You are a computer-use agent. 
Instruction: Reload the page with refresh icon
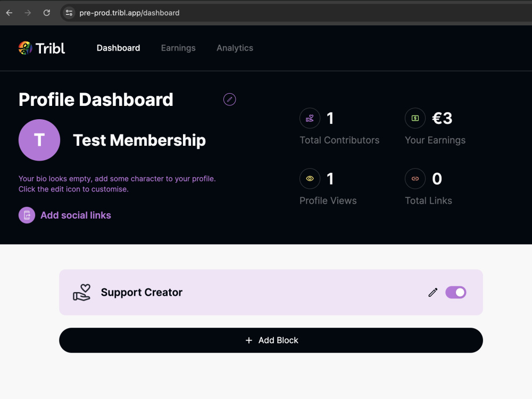(x=46, y=13)
